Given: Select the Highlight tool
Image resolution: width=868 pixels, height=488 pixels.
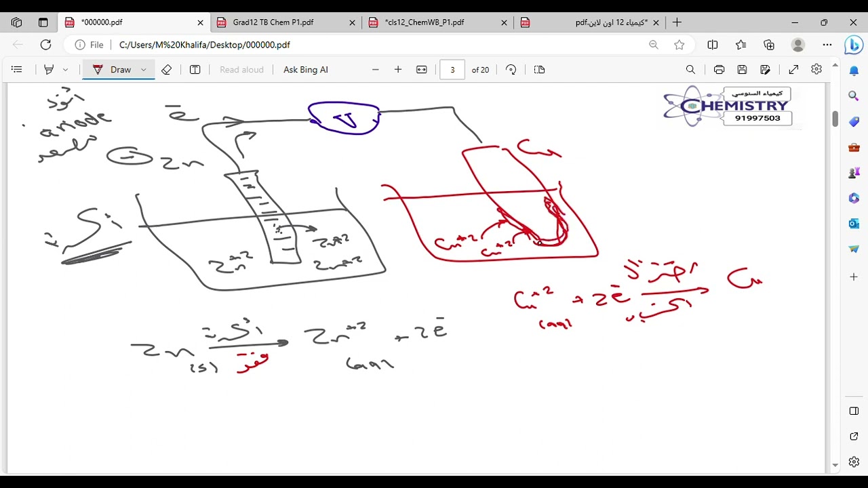Looking at the screenshot, I should click(49, 70).
